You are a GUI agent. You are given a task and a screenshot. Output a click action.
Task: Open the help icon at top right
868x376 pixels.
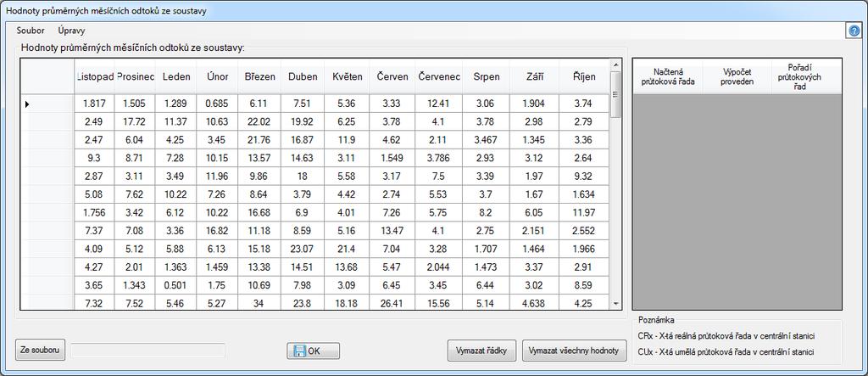coord(854,31)
